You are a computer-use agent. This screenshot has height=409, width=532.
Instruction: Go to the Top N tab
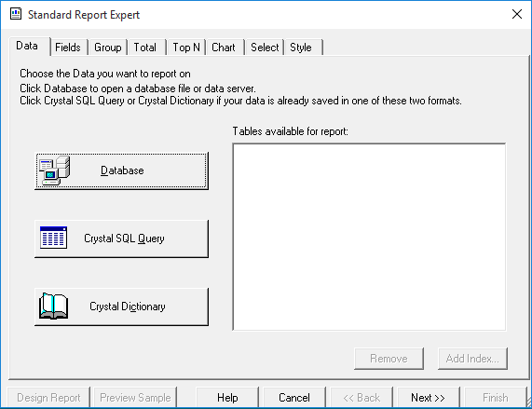186,48
